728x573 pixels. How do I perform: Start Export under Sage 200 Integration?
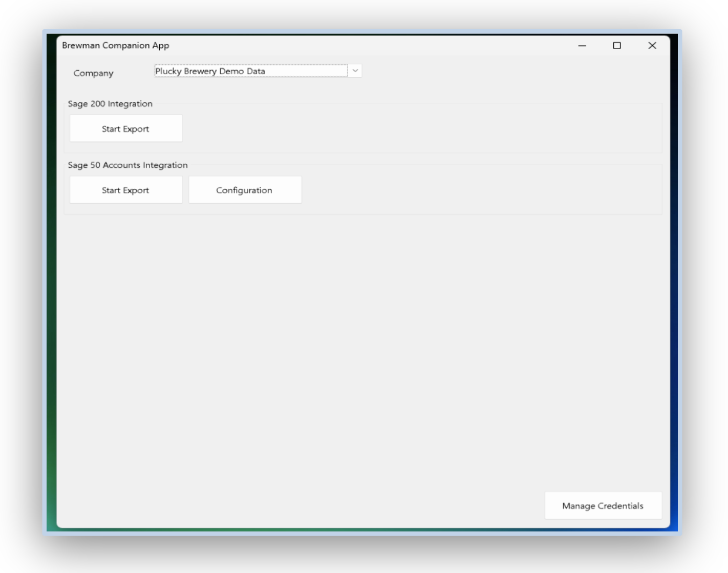[x=126, y=128]
